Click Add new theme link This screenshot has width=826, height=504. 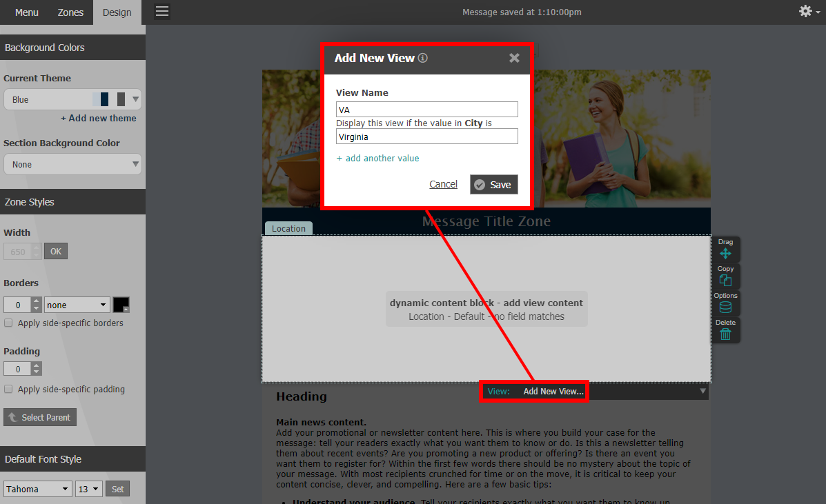99,119
